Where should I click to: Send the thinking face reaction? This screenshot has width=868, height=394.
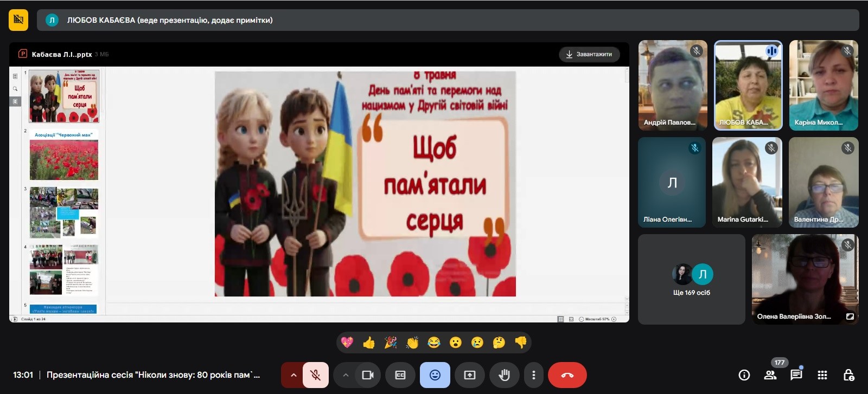pyautogui.click(x=499, y=343)
